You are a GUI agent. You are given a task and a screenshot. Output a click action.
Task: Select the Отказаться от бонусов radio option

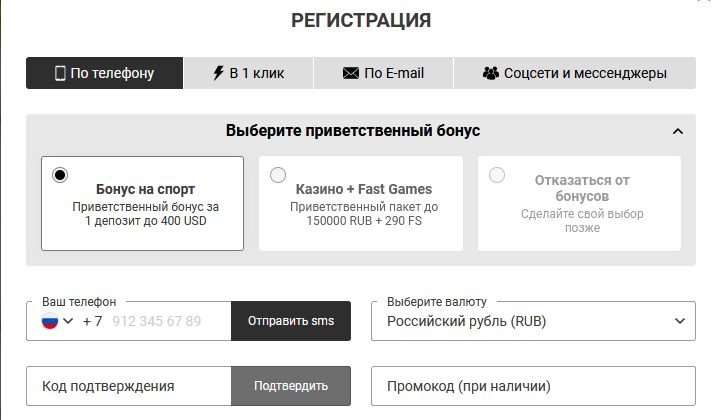coord(496,175)
